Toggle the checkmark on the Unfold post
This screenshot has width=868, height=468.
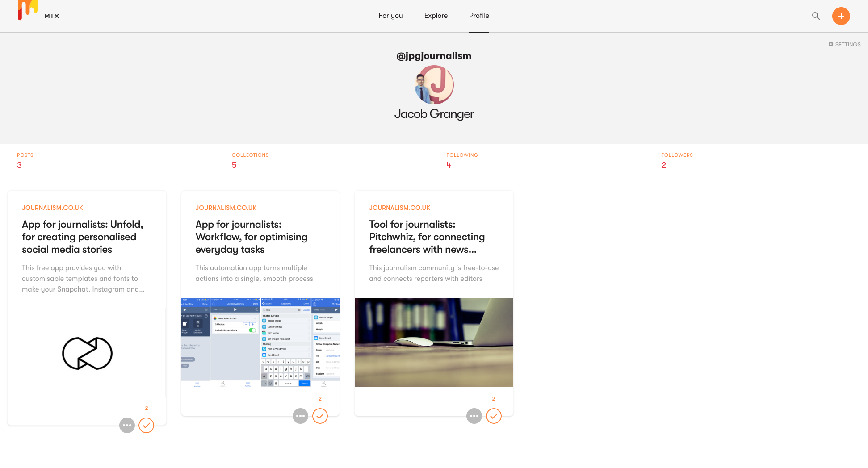[x=146, y=425]
